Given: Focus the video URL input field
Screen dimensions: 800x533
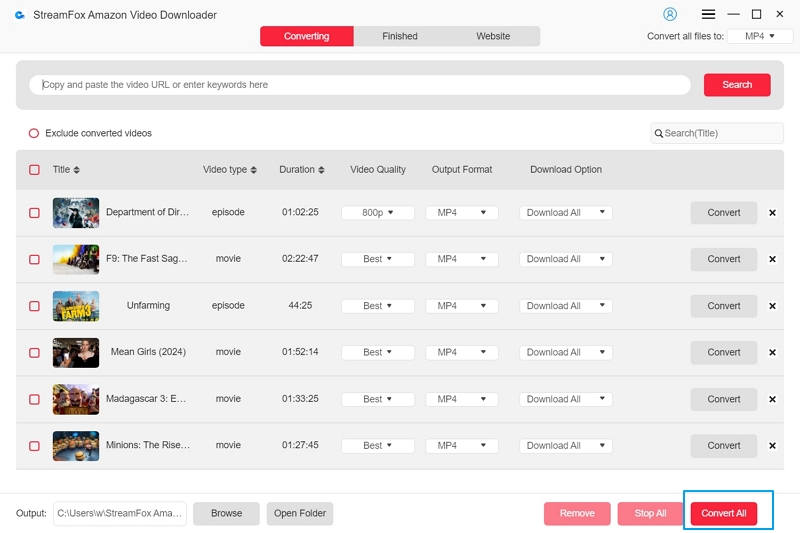Looking at the screenshot, I should 360,85.
